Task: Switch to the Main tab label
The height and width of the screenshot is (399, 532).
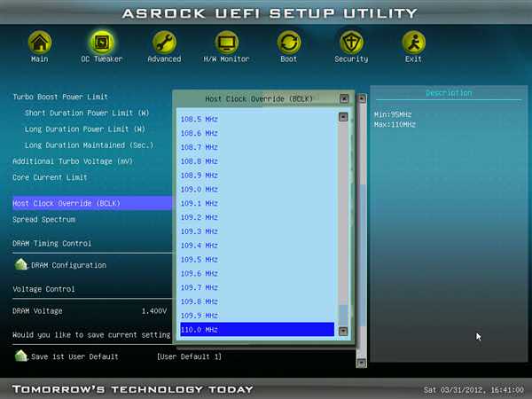Action: (x=40, y=59)
